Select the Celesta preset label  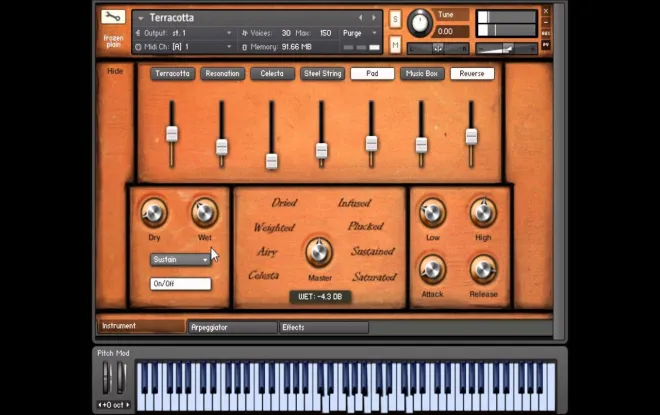(x=263, y=275)
